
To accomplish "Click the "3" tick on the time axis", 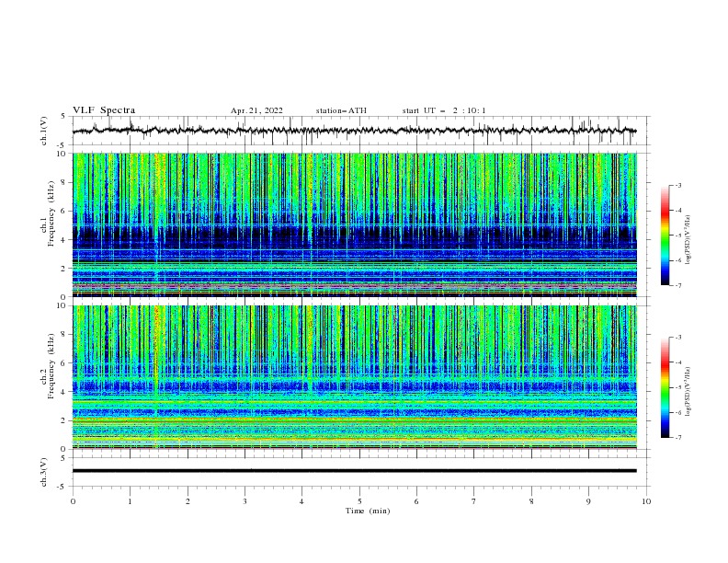I will click(245, 501).
